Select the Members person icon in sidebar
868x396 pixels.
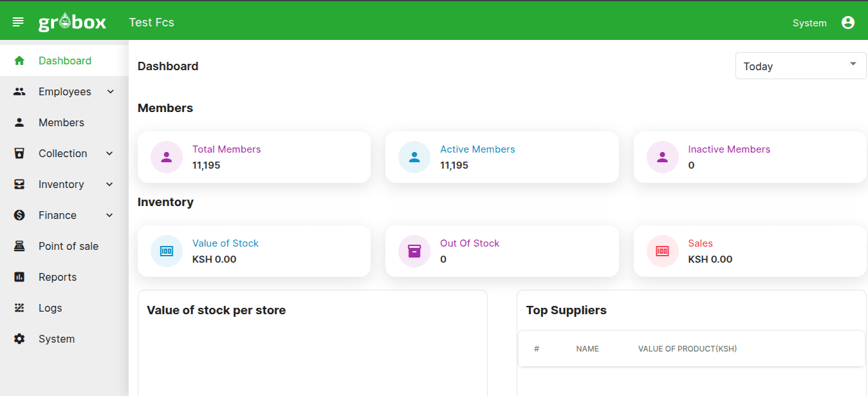19,122
